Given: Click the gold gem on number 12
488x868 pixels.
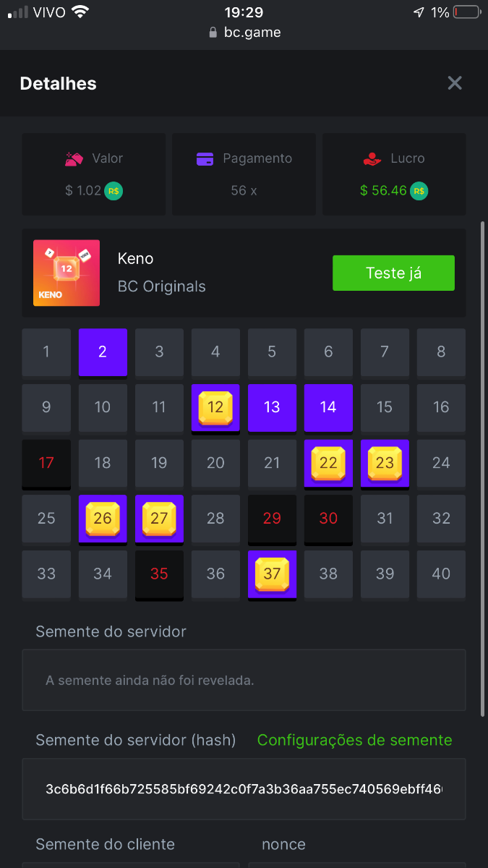Looking at the screenshot, I should [x=215, y=407].
